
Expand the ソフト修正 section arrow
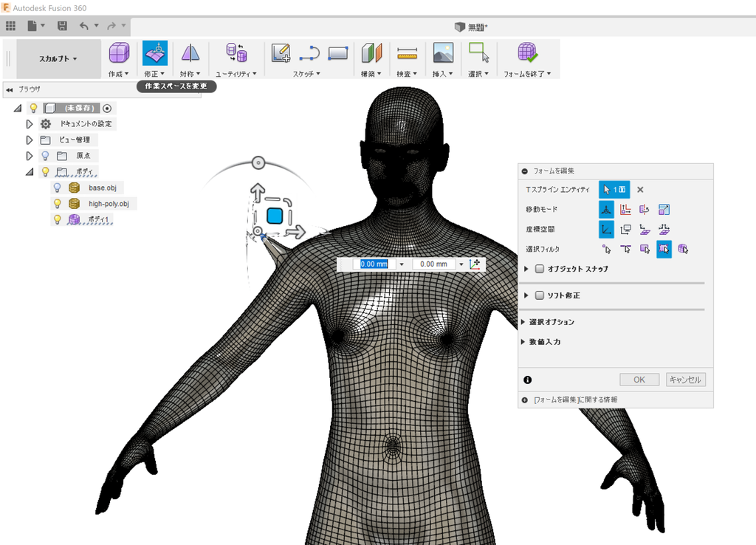tap(526, 295)
